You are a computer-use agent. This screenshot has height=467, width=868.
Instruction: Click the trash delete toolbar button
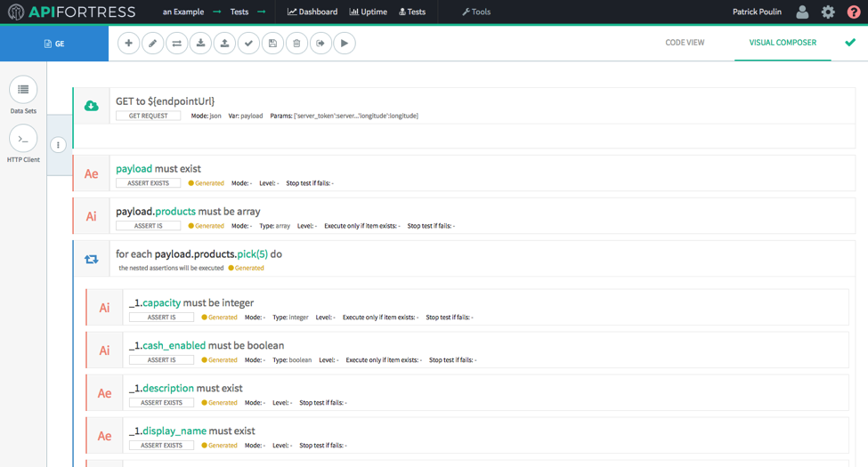(x=296, y=44)
